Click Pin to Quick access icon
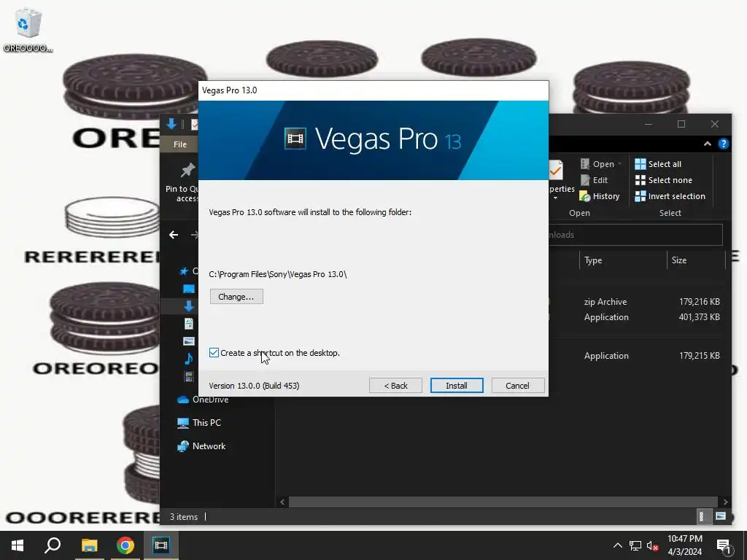Screen dimensions: 747x560 click(187, 171)
